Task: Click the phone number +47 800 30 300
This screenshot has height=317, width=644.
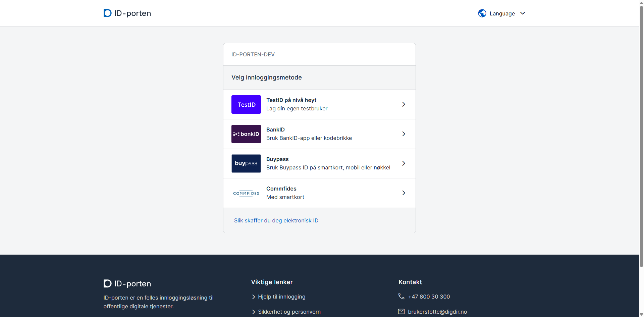Action: (x=429, y=297)
